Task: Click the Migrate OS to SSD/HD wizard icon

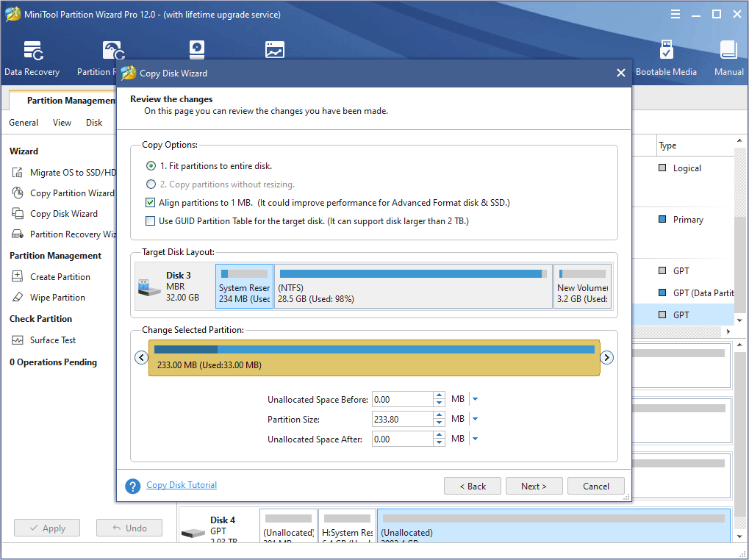Action: [17, 173]
